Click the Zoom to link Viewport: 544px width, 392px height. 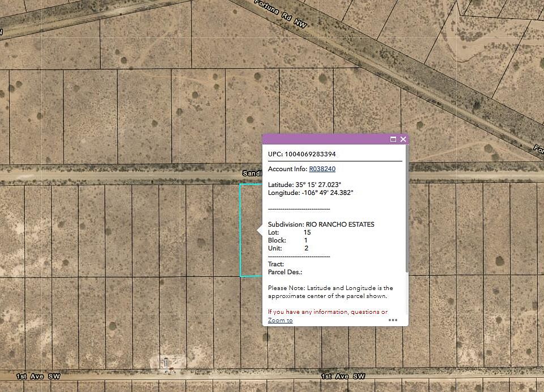[x=279, y=320]
